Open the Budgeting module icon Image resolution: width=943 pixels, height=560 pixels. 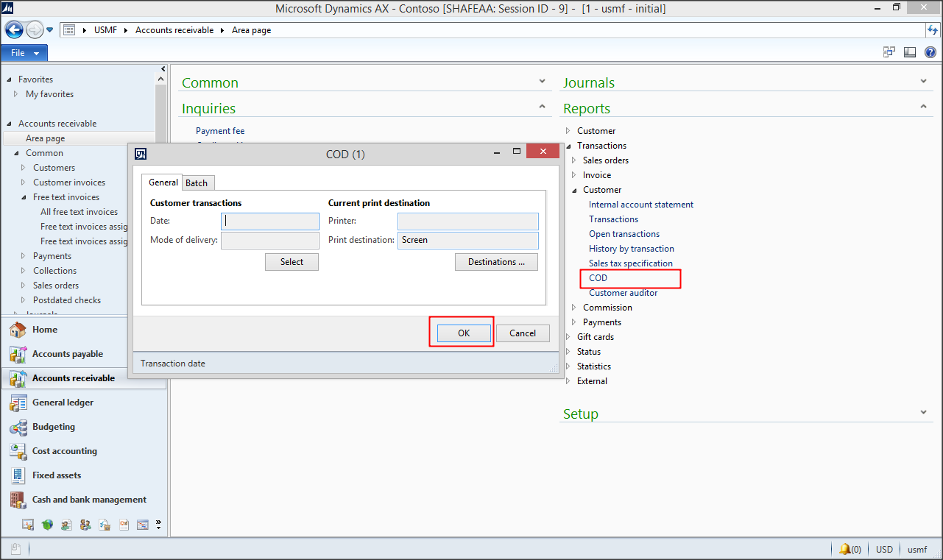18,427
